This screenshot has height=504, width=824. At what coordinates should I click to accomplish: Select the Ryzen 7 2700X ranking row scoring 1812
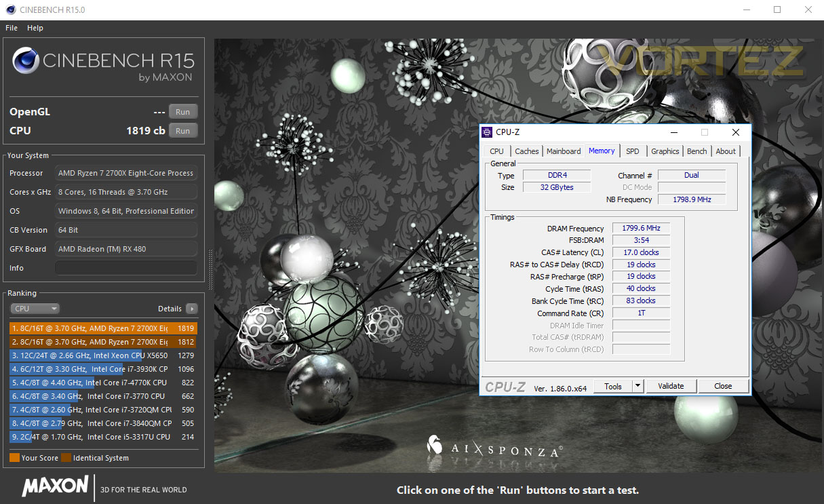pyautogui.click(x=103, y=342)
